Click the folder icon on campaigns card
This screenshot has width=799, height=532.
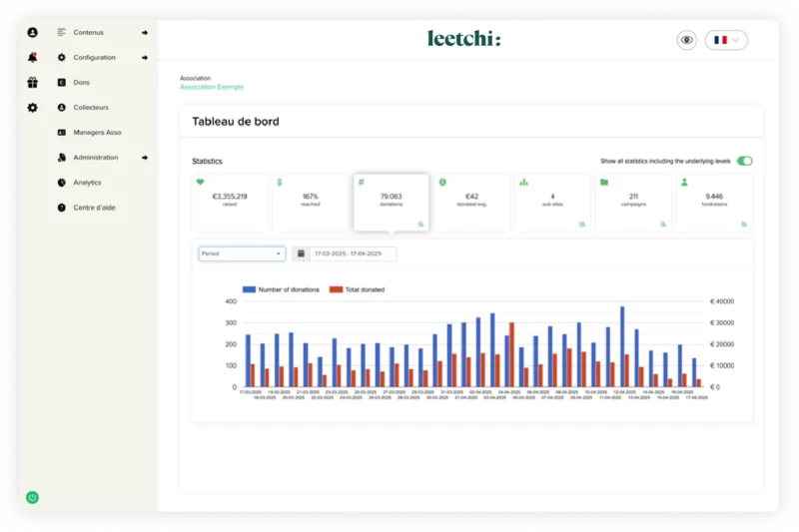click(x=604, y=182)
